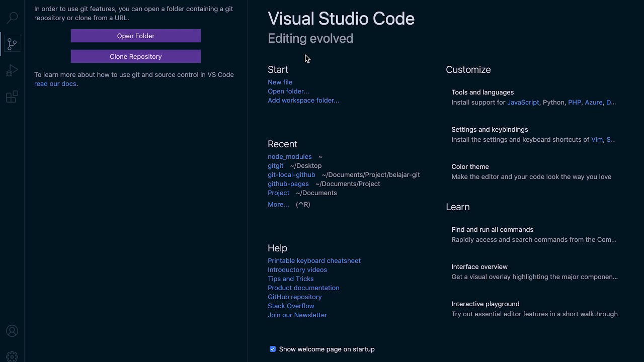644x362 pixels.
Task: Expand More recent folders list
Action: pos(278,204)
